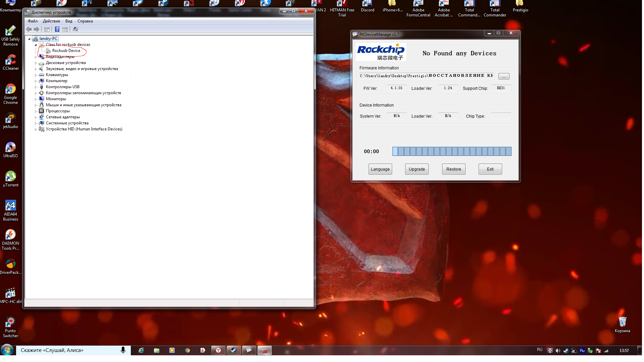Click the scan for hardware changes icon
Screen dimensions: 644x362
pos(75,29)
